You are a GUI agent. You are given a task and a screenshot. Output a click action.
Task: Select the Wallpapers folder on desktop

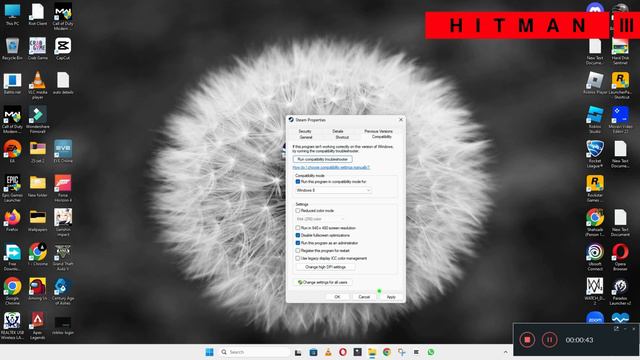(38, 220)
